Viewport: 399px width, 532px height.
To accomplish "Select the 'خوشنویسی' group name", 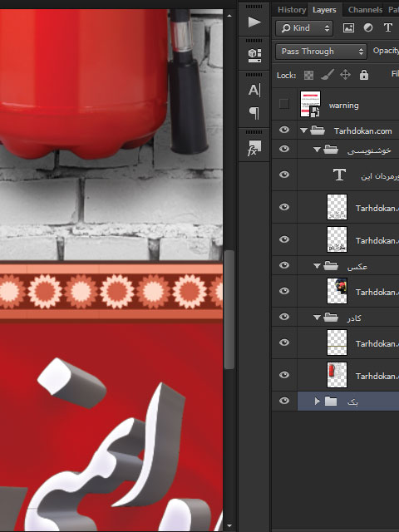I will pos(369,150).
